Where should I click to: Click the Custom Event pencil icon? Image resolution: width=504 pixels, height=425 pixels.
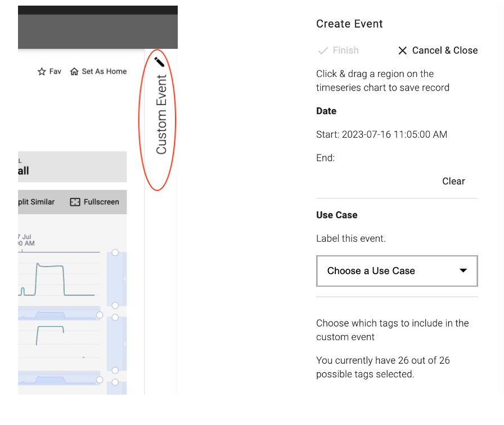pos(160,61)
